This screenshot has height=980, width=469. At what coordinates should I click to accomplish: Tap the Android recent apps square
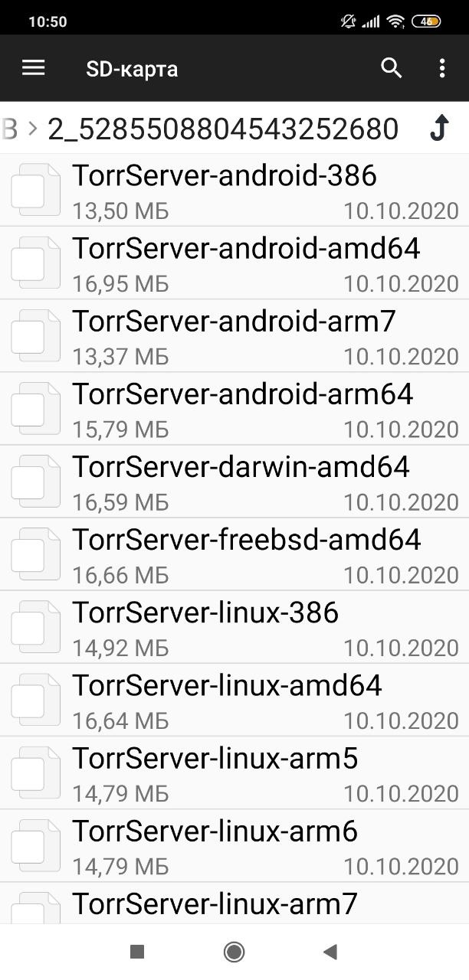[137, 952]
